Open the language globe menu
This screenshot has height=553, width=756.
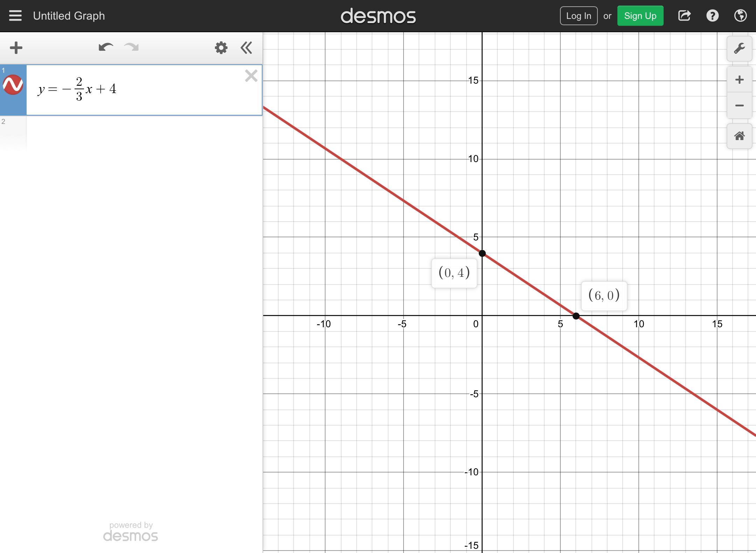tap(740, 16)
